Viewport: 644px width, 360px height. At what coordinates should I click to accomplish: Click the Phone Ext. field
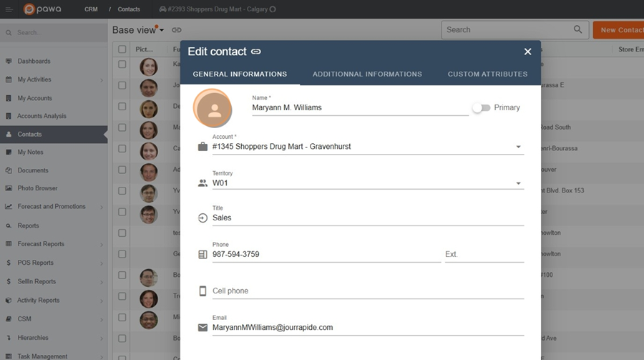pos(484,254)
